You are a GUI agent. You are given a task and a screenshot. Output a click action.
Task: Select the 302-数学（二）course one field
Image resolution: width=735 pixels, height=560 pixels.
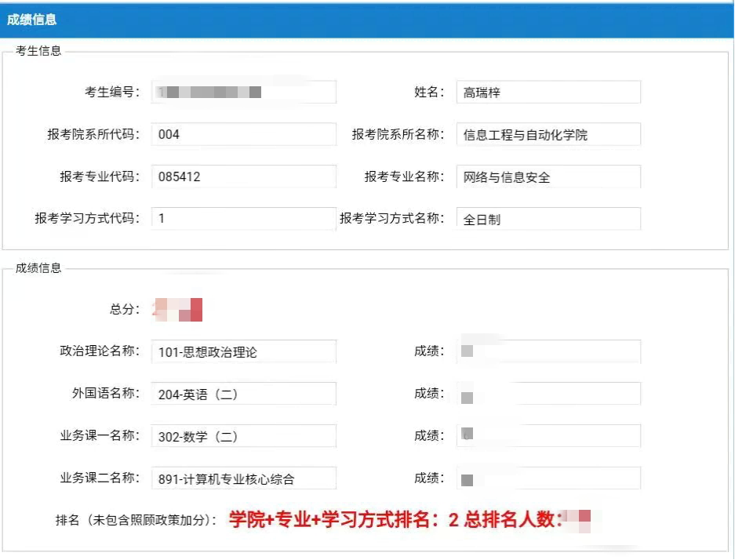click(243, 436)
